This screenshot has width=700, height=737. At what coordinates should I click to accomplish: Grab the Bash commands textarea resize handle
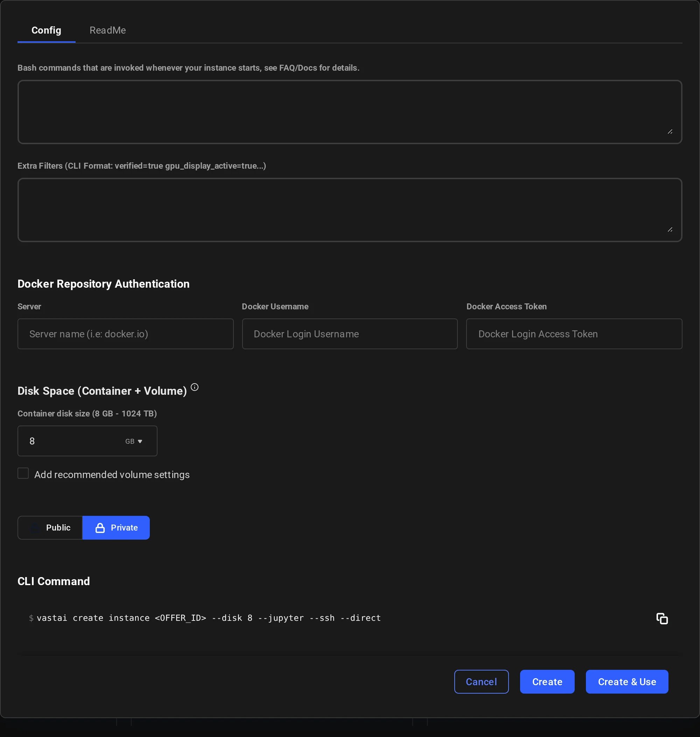[x=670, y=131]
